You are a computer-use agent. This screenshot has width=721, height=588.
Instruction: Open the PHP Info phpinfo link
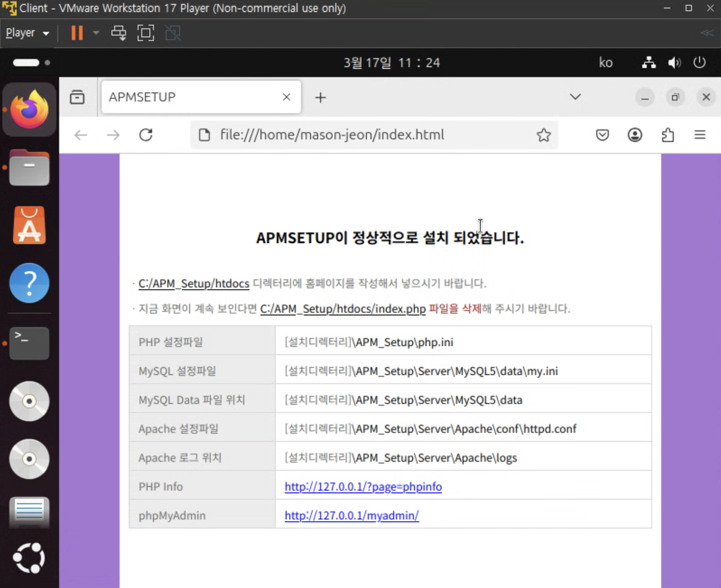tap(363, 487)
